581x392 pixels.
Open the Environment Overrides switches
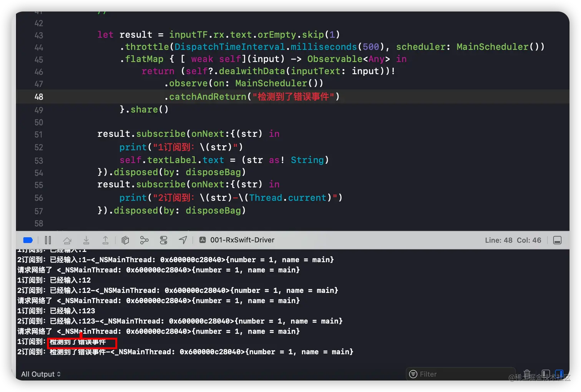click(164, 240)
